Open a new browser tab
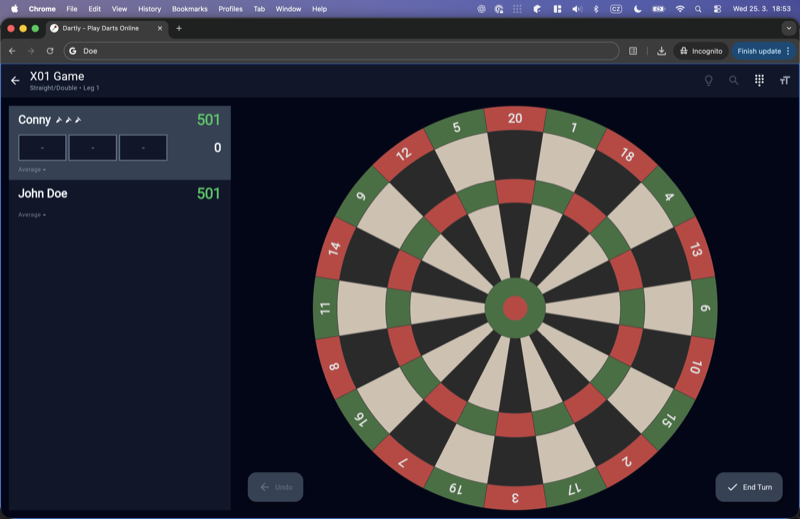 179,29
